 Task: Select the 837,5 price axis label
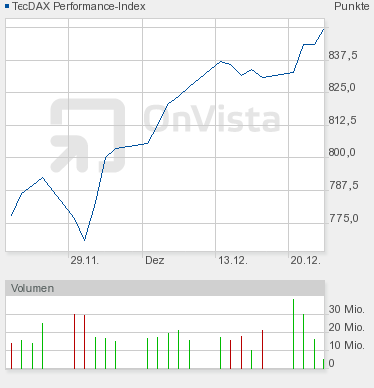pyautogui.click(x=343, y=55)
